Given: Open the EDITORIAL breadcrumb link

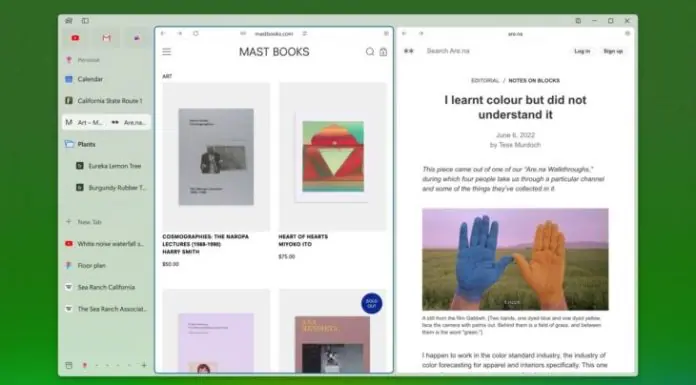Looking at the screenshot, I should click(x=485, y=81).
